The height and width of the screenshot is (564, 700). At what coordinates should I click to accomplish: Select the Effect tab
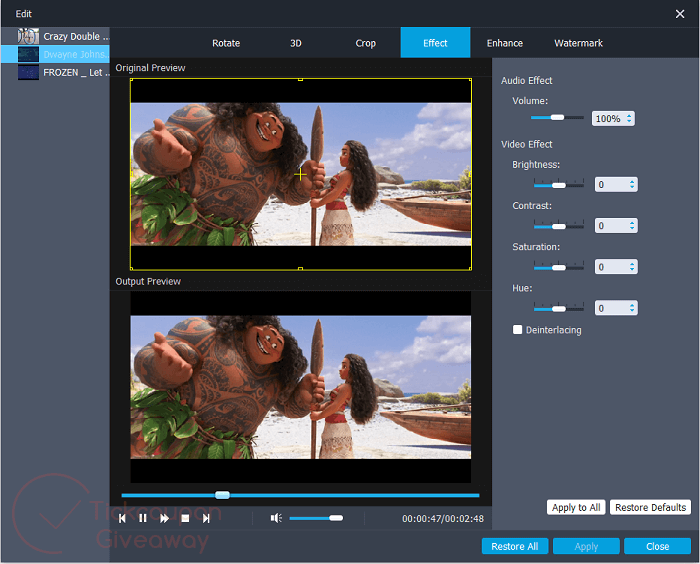coord(435,43)
